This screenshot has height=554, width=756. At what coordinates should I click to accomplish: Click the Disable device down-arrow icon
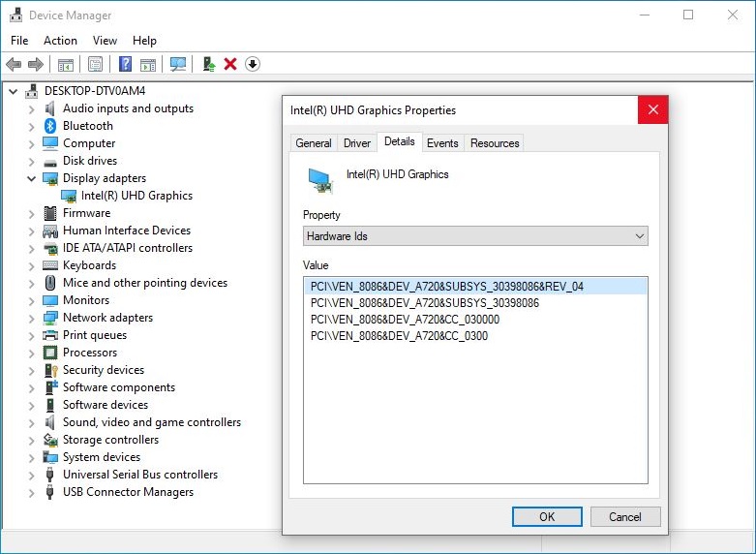[x=253, y=64]
